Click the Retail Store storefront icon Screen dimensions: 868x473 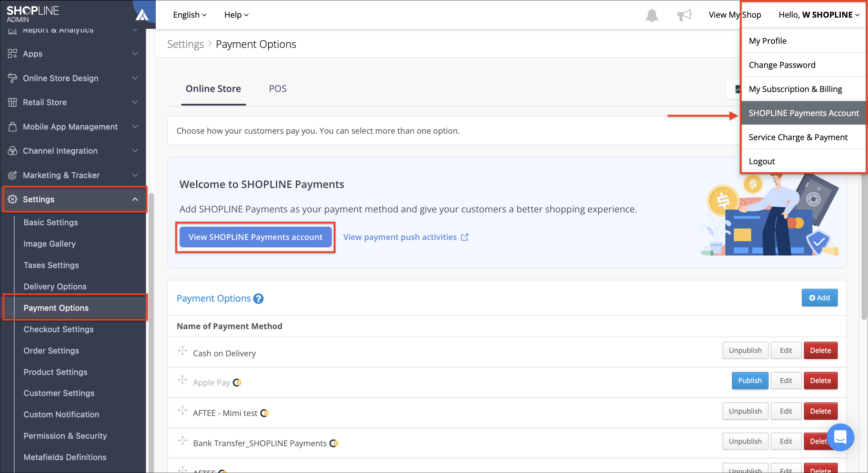tap(13, 102)
